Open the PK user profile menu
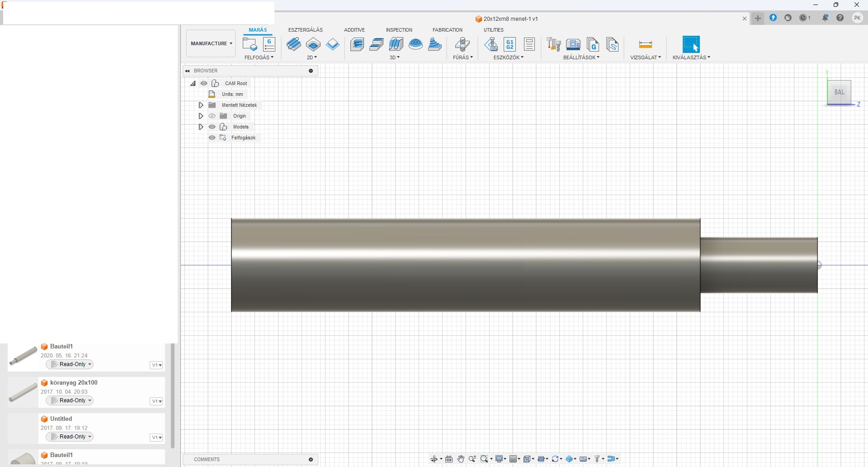Screen dimensions: 868x467 click(858, 18)
